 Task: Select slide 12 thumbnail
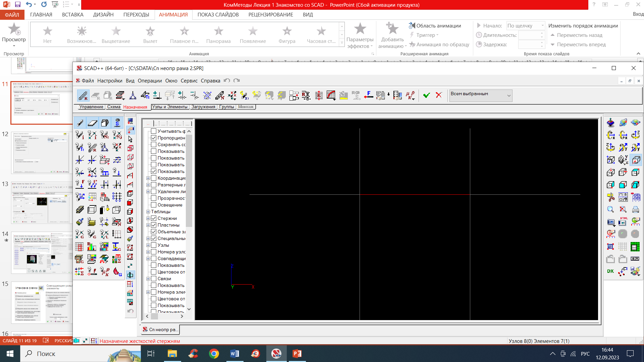41,153
